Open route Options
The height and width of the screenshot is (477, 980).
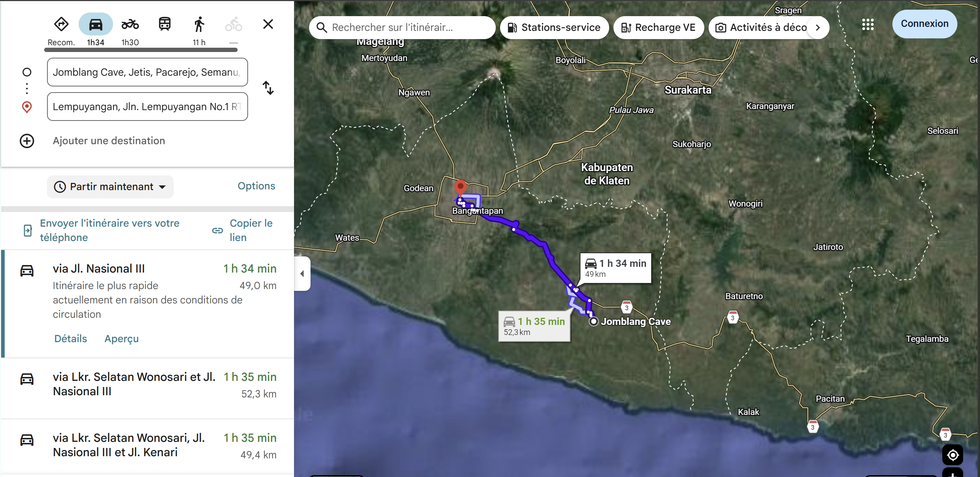pos(256,186)
